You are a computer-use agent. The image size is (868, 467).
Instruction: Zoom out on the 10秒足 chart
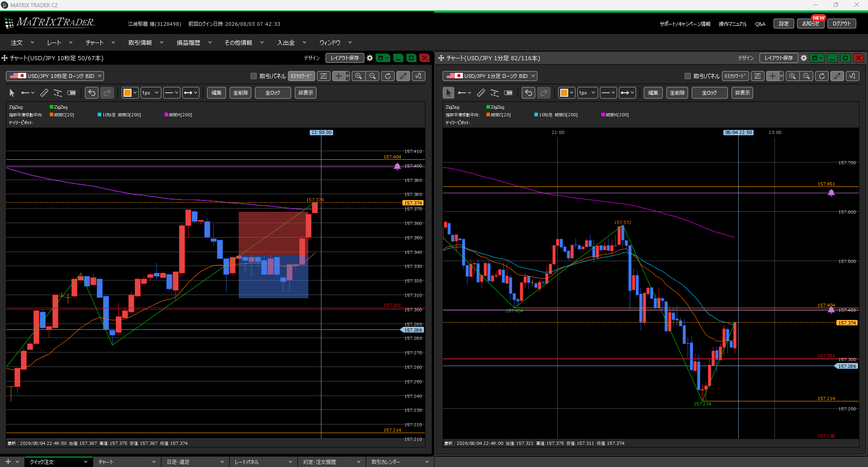(373, 76)
